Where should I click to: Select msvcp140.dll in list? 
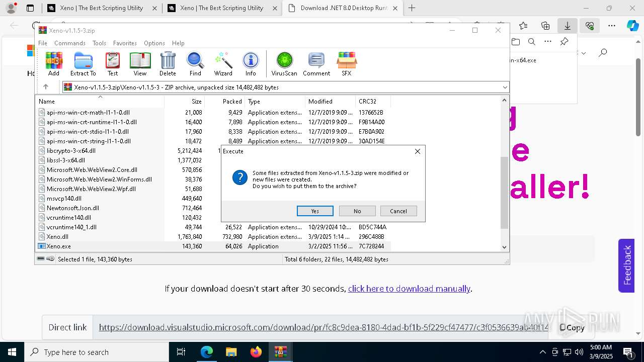tap(64, 199)
